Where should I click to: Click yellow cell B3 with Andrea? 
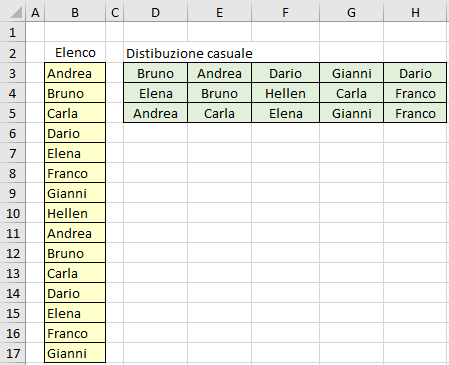click(x=75, y=73)
